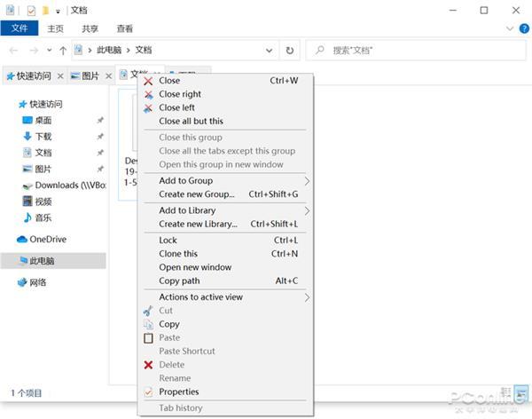Screen dimensions: 532x419
Task: Switch to large icons view button
Action: coord(522,394)
